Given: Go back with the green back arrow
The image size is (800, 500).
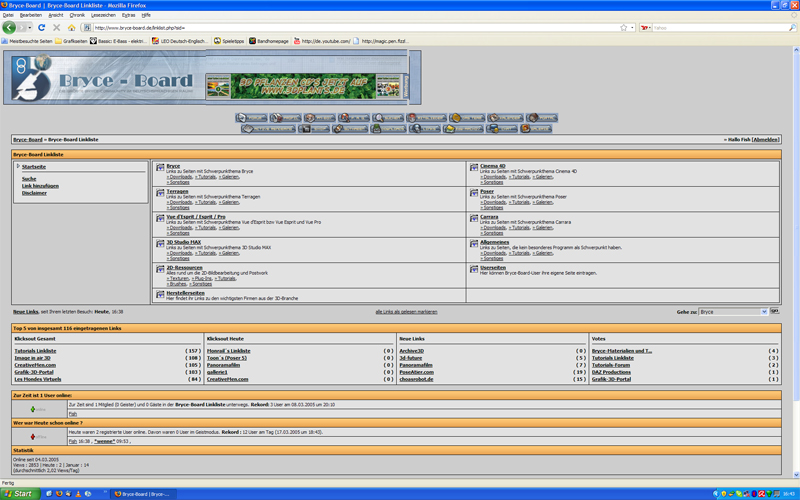Looking at the screenshot, I should coord(9,28).
